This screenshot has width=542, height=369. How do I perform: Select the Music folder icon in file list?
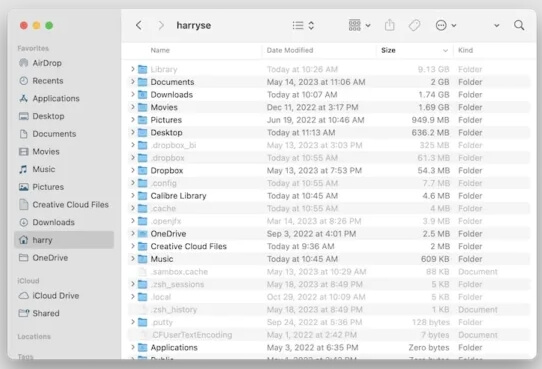point(142,259)
